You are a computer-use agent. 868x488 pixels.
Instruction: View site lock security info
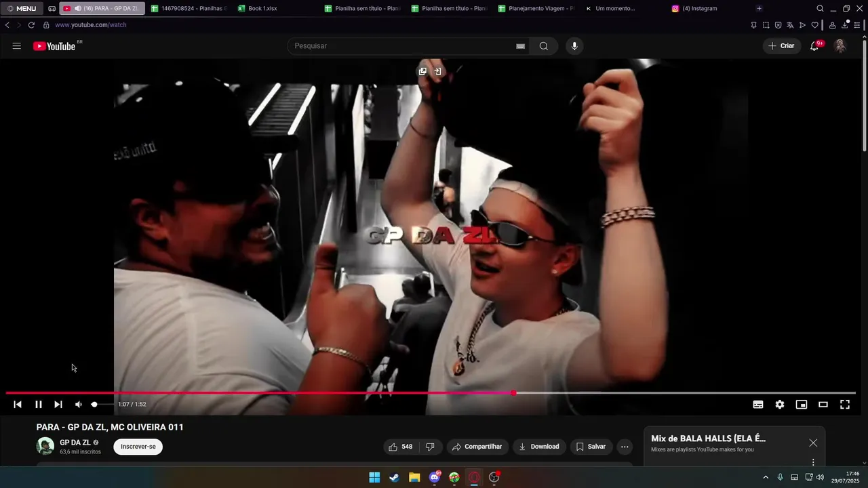(46, 25)
